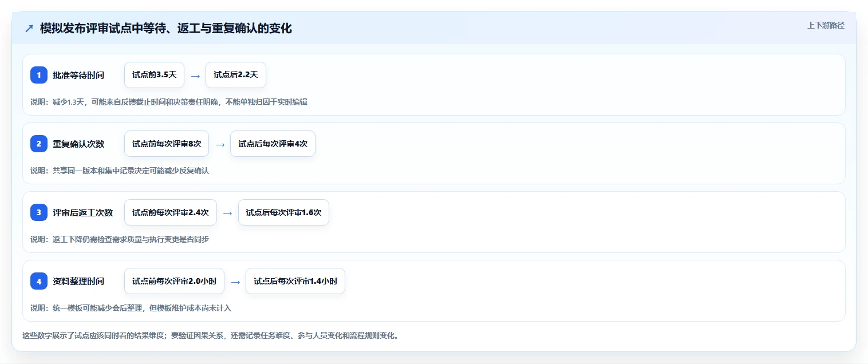Click step badge 4 next to 资料整理时间
This screenshot has height=364, width=868.
[39, 281]
